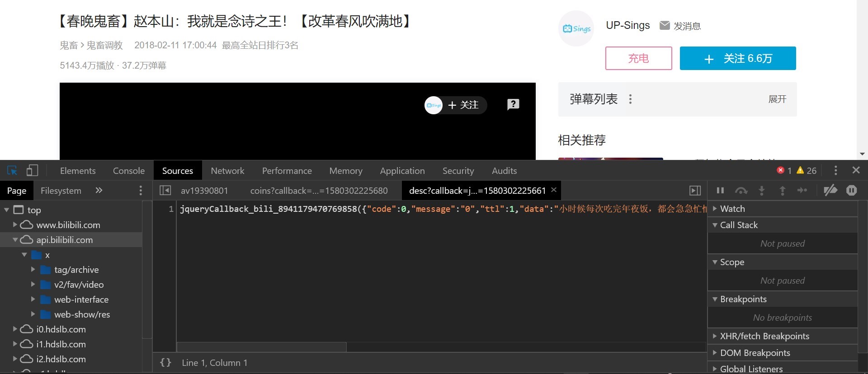Toggle pause on exceptions
Viewport: 868px width, 374px height.
point(852,191)
